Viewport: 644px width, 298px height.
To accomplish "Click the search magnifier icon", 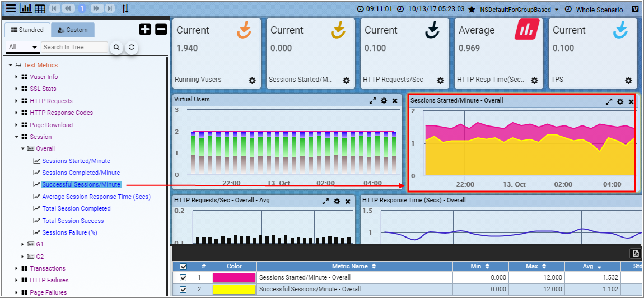I will [116, 48].
